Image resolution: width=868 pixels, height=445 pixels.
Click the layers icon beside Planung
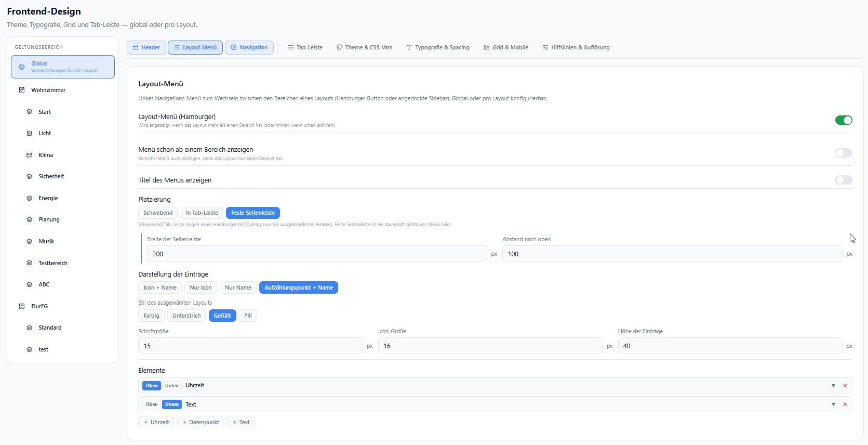pos(29,219)
